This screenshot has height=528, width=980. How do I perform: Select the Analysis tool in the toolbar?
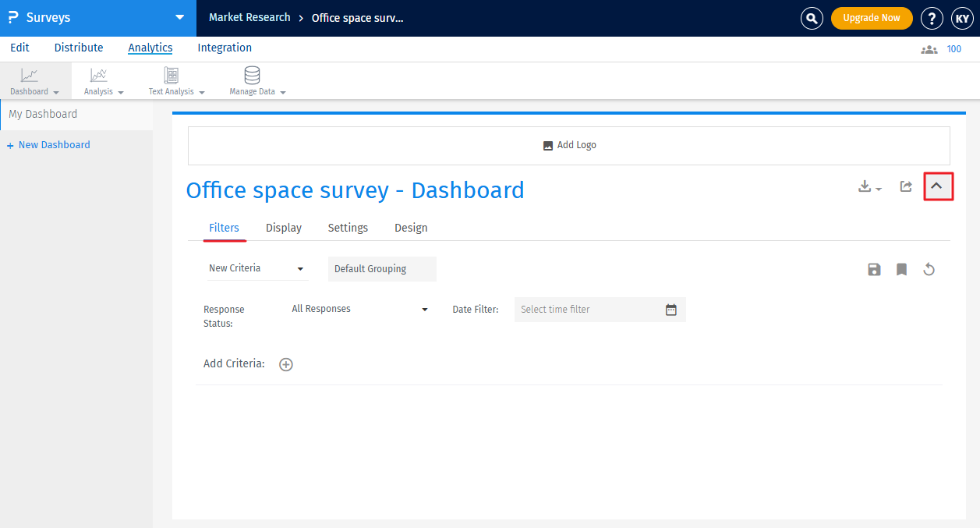[x=101, y=80]
